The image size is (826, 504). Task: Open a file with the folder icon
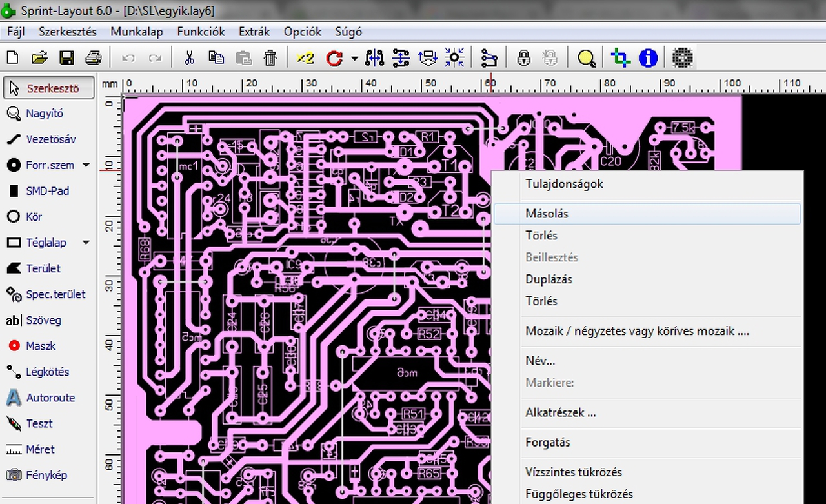point(39,58)
